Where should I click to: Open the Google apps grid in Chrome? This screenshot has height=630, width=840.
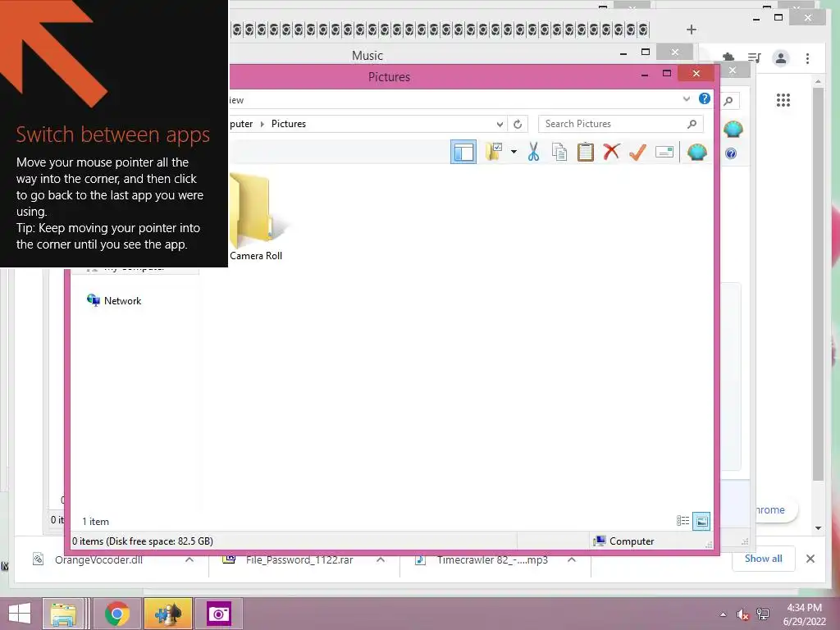coord(783,100)
